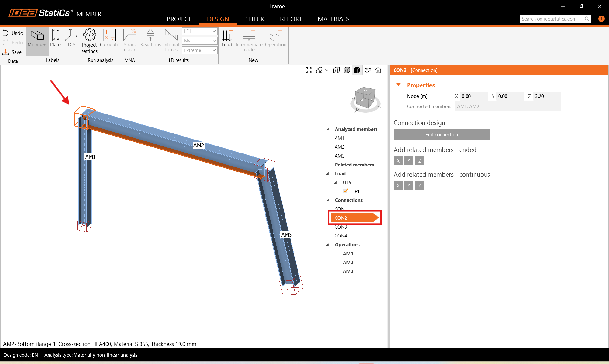Open the LE1 load case dropdown
Viewport: 609px width, 364px height.
click(200, 31)
